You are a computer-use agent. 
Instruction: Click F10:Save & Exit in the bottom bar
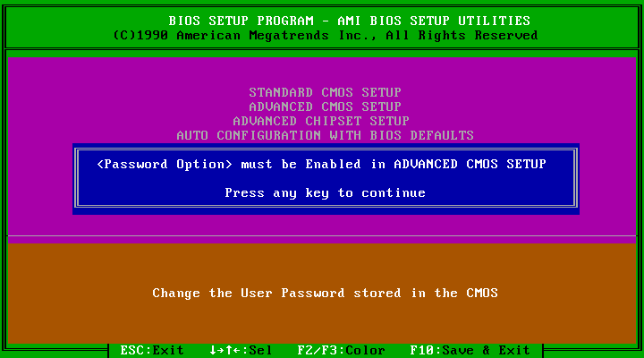(x=470, y=351)
